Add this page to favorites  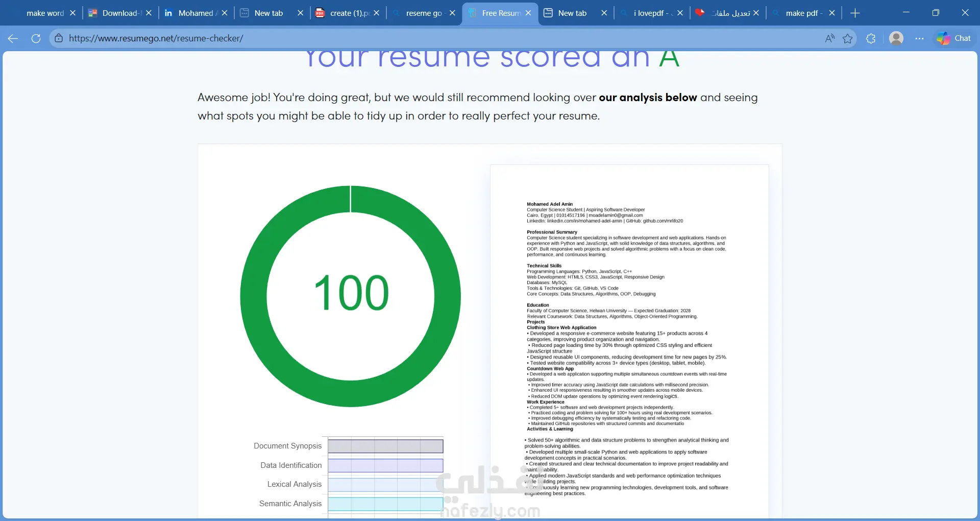coord(848,38)
